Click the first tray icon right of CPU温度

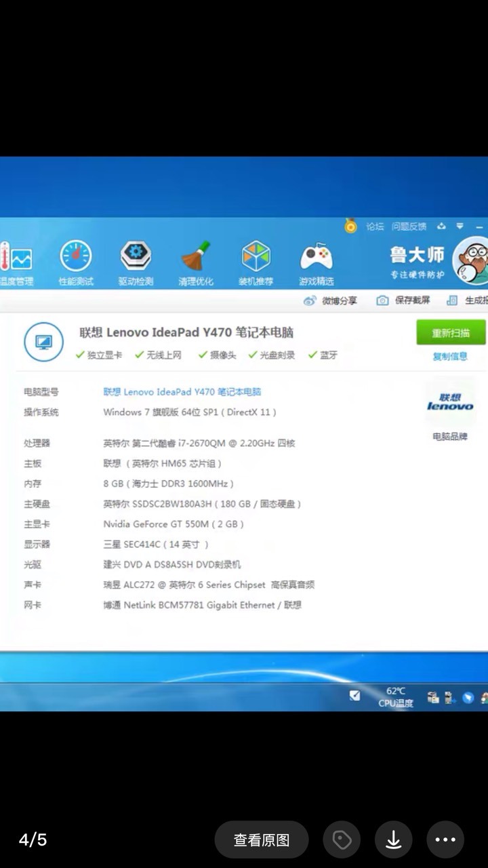(432, 697)
